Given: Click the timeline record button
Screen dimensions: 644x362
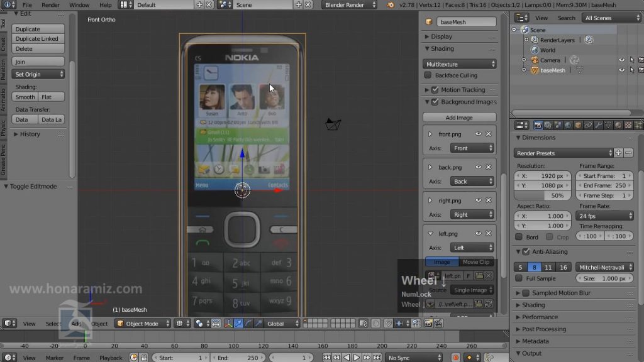Looking at the screenshot, I should (x=455, y=358).
